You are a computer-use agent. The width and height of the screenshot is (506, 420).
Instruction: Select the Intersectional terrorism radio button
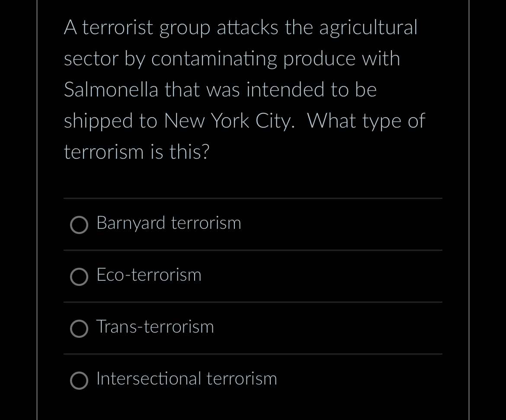click(80, 381)
